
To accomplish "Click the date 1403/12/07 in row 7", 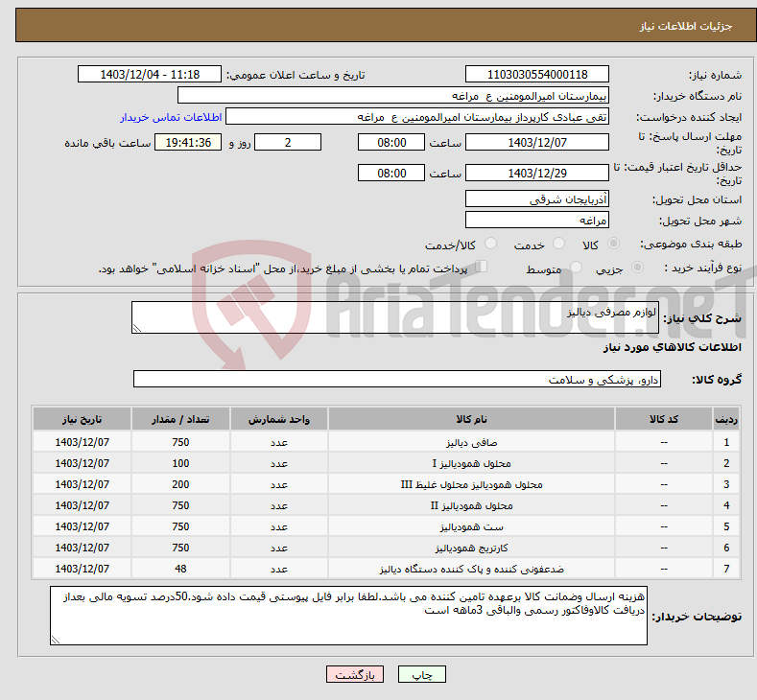I will pyautogui.click(x=83, y=569).
